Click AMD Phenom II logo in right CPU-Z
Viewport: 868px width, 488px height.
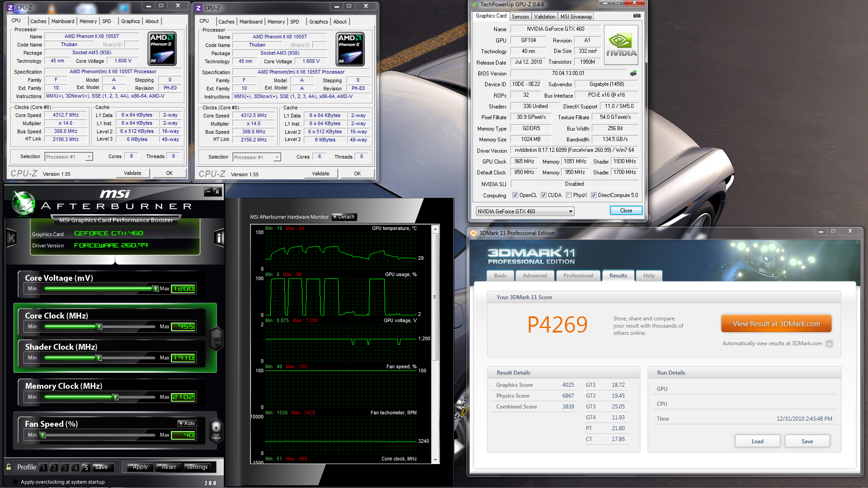tap(350, 49)
